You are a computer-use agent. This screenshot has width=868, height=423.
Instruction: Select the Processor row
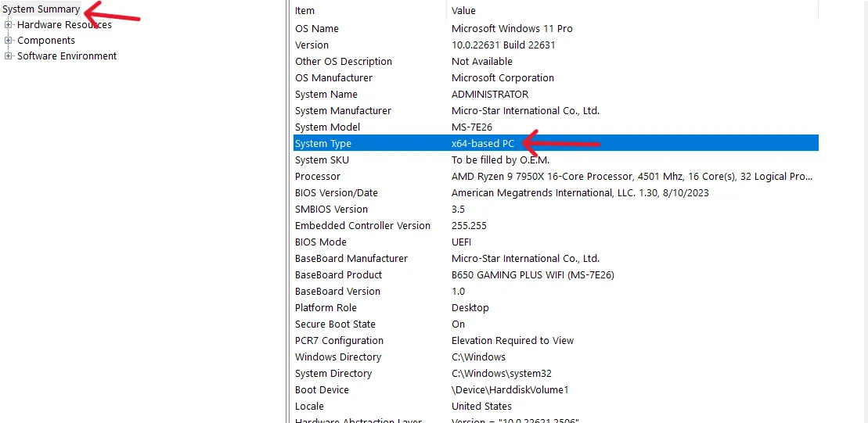318,177
